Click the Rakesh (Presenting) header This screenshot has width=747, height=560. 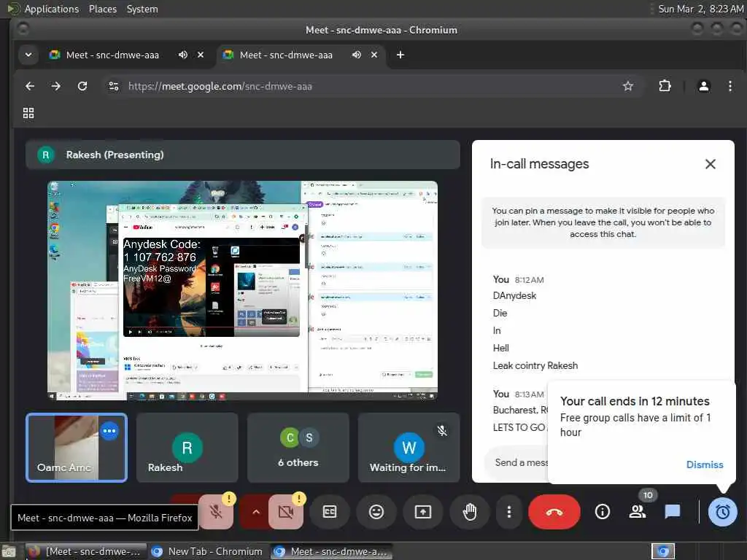[242, 155]
